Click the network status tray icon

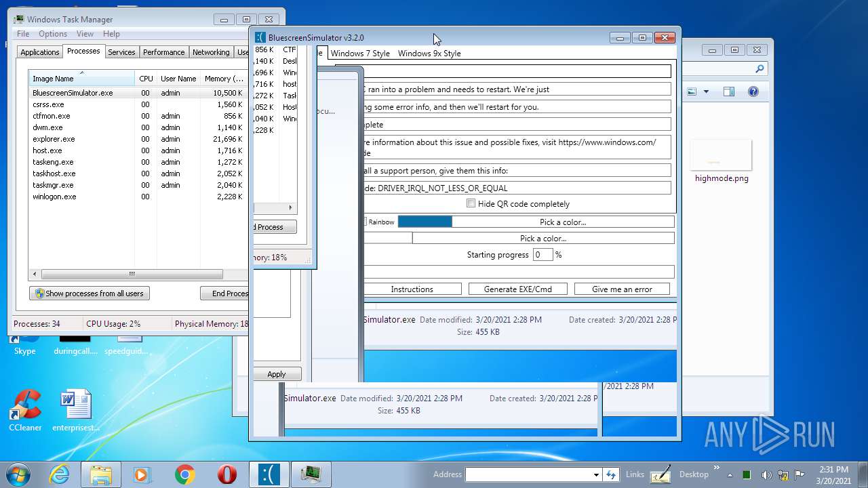[783, 475]
